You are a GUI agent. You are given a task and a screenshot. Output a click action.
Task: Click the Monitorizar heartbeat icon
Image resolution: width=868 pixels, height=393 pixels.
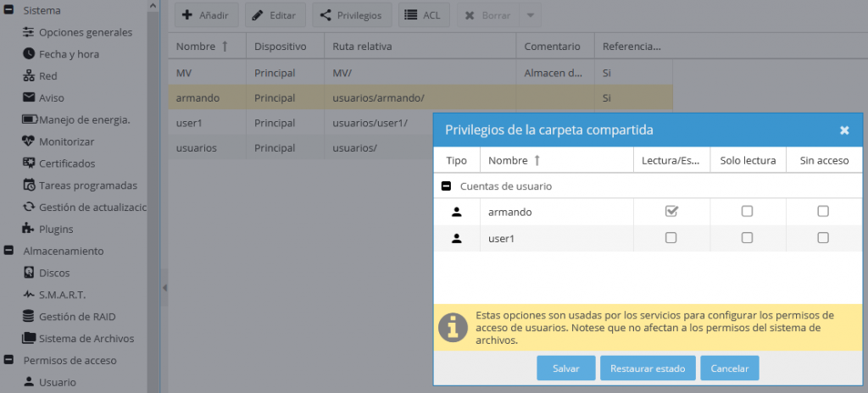click(x=29, y=141)
